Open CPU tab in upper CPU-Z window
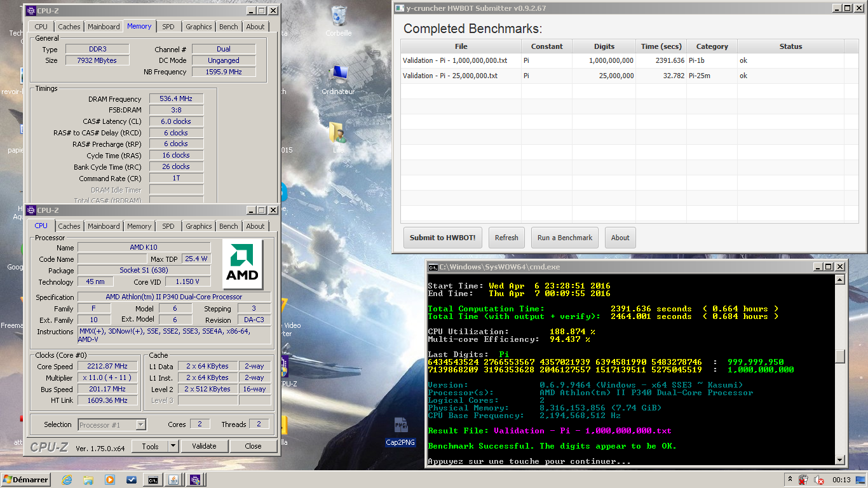Image resolution: width=868 pixels, height=488 pixels. tap(41, 27)
